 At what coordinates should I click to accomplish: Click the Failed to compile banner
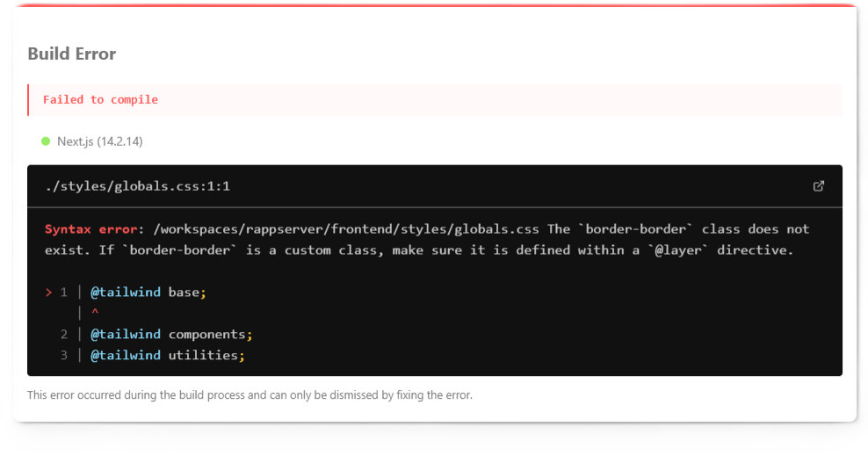435,99
